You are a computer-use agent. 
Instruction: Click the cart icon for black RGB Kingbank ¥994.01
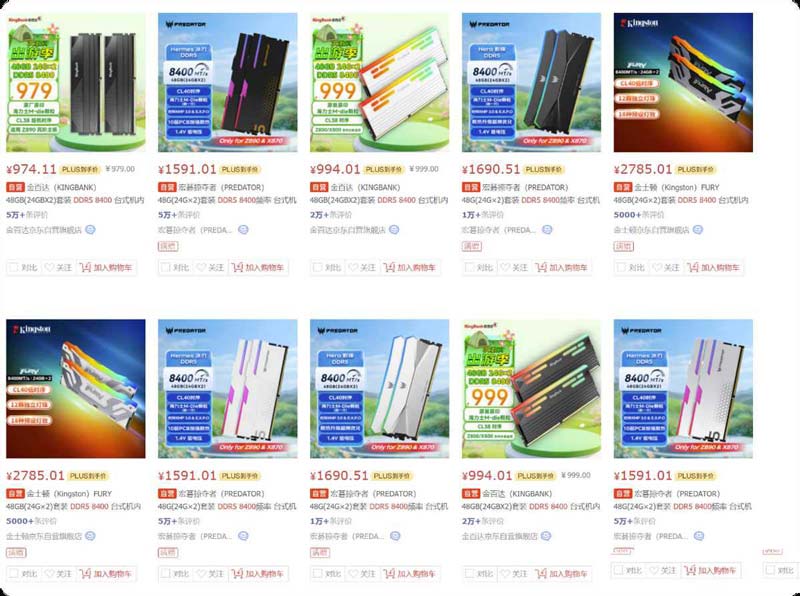(541, 574)
